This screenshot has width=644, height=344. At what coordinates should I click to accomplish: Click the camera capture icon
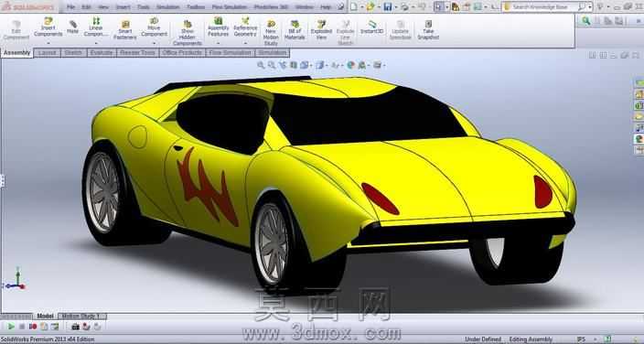pyautogui.click(x=76, y=327)
